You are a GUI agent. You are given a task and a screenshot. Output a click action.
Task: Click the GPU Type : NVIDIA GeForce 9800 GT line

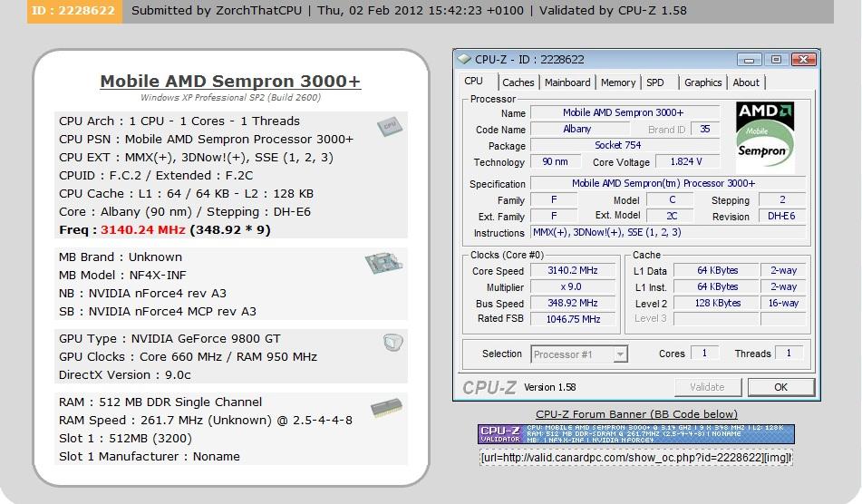tap(169, 339)
